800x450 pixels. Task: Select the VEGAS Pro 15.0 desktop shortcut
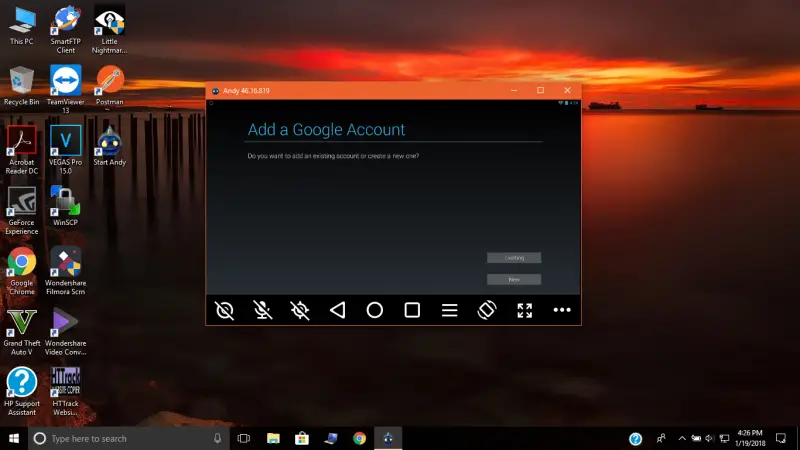pos(65,150)
